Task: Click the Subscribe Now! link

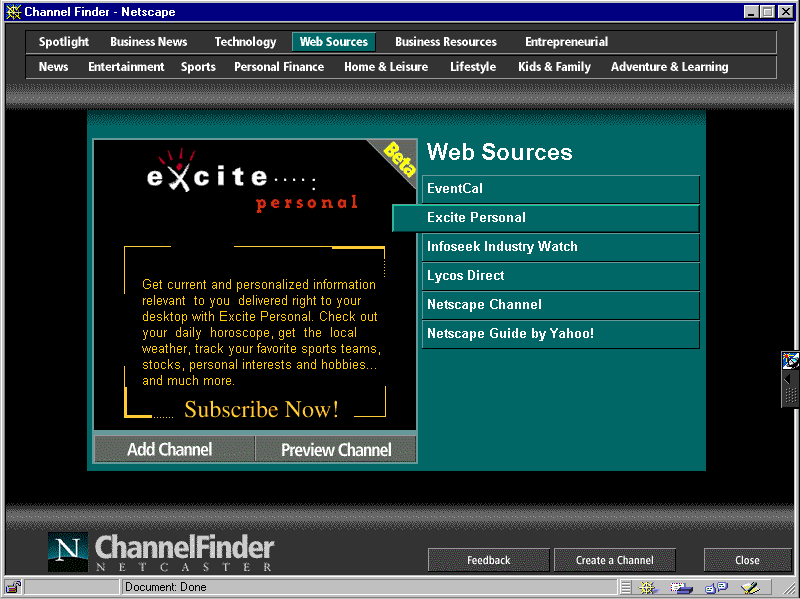Action: 261,409
